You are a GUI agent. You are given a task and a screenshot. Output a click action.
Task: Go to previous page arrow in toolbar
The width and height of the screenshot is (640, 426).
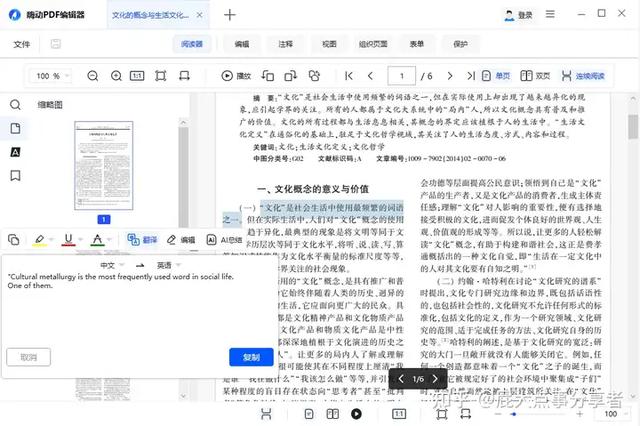click(x=370, y=76)
